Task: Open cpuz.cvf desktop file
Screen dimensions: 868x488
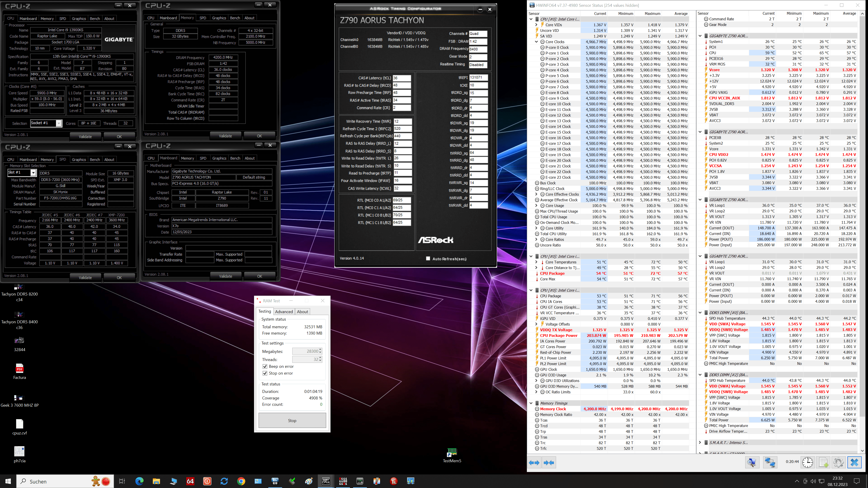Action: click(x=19, y=427)
